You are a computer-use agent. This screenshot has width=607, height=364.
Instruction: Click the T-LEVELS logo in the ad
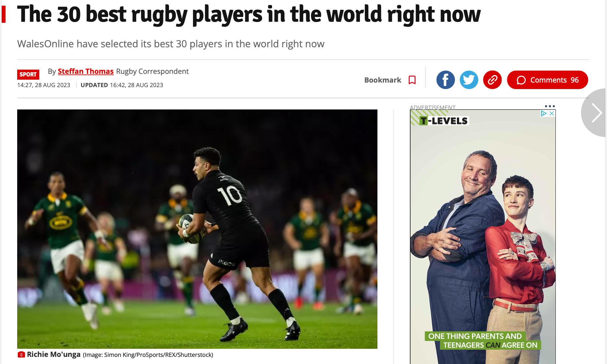pos(444,121)
